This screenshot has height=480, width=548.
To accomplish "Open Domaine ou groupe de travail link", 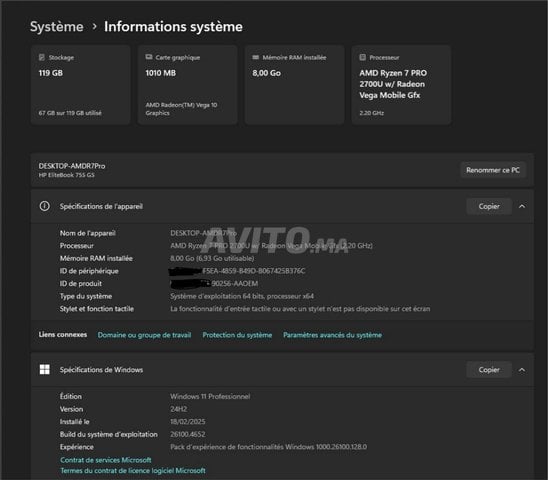I will coord(144,335).
